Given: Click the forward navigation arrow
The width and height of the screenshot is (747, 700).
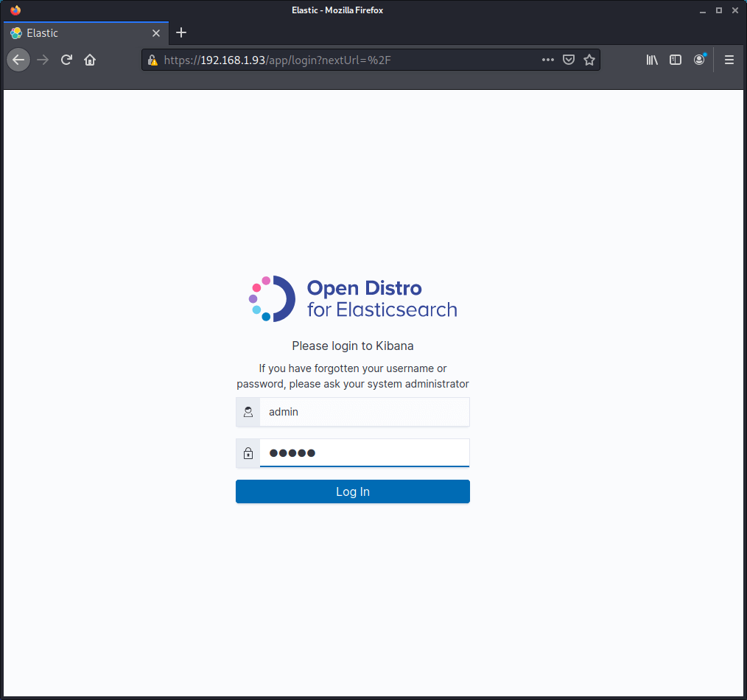Looking at the screenshot, I should coord(43,60).
